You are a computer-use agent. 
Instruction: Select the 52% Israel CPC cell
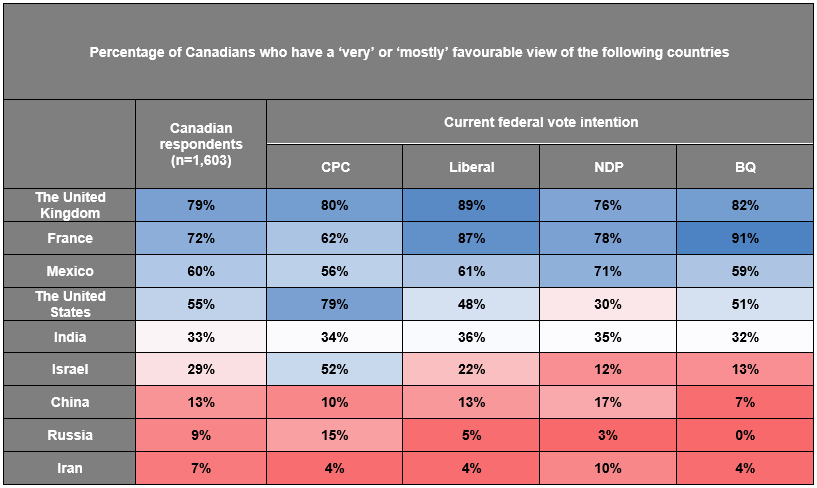tap(335, 369)
